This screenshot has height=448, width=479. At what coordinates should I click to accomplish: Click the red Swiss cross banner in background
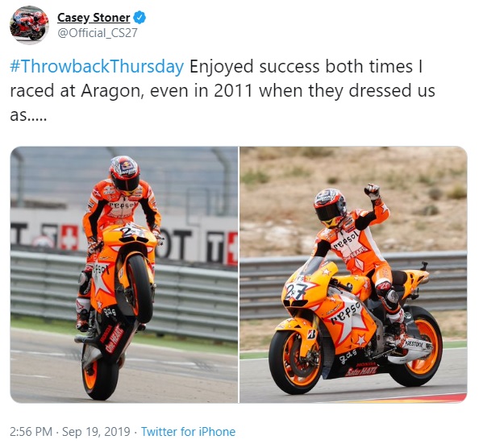(69, 238)
